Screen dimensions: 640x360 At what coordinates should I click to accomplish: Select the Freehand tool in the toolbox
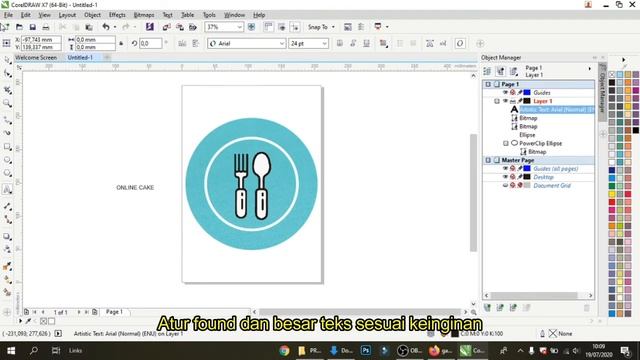click(x=7, y=120)
